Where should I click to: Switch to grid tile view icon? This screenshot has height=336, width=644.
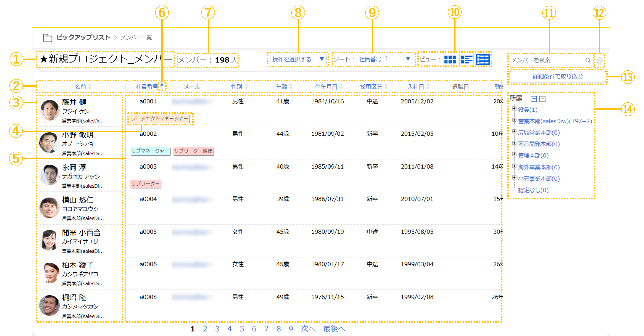click(x=450, y=60)
